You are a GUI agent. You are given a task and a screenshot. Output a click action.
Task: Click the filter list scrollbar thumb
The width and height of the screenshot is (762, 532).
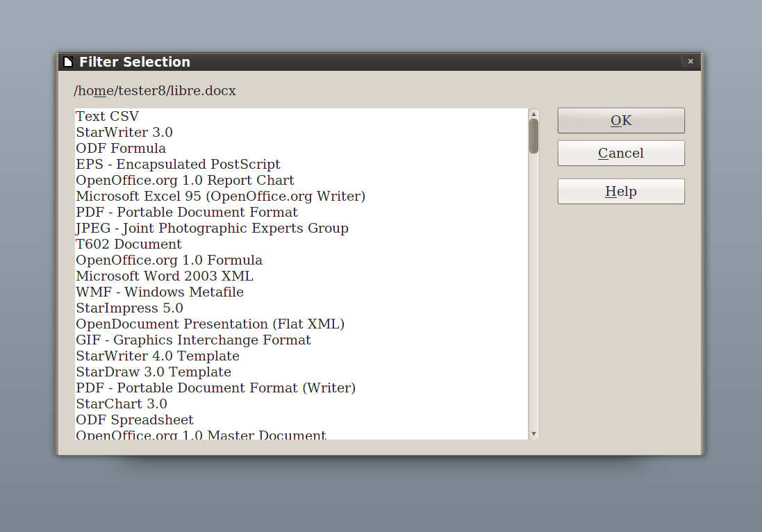(533, 135)
